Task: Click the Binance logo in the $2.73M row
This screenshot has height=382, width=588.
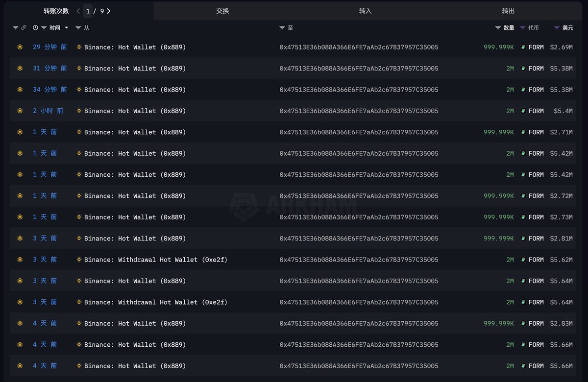Action: pos(79,217)
